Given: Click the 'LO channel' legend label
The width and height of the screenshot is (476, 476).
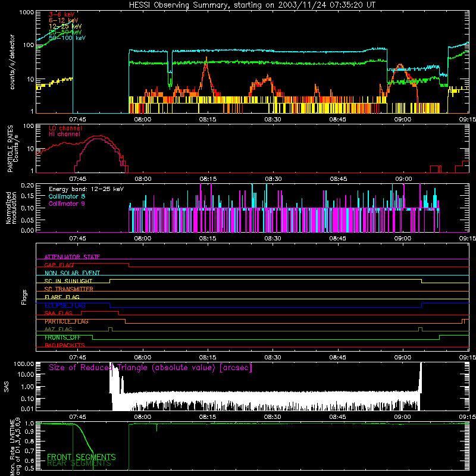Looking at the screenshot, I should (x=65, y=128).
